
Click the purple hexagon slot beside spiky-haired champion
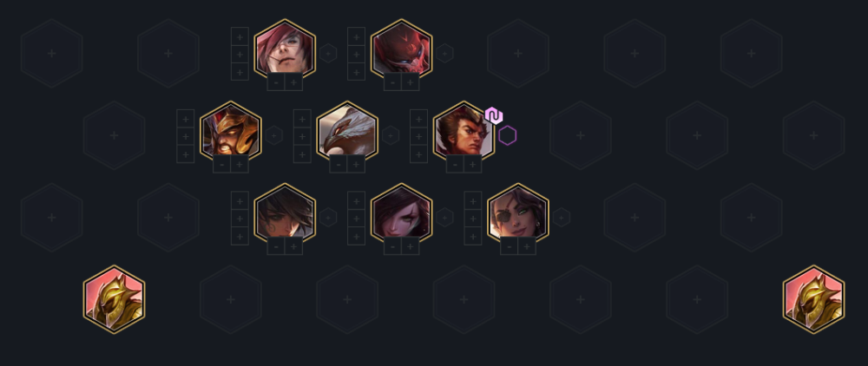coord(507,135)
